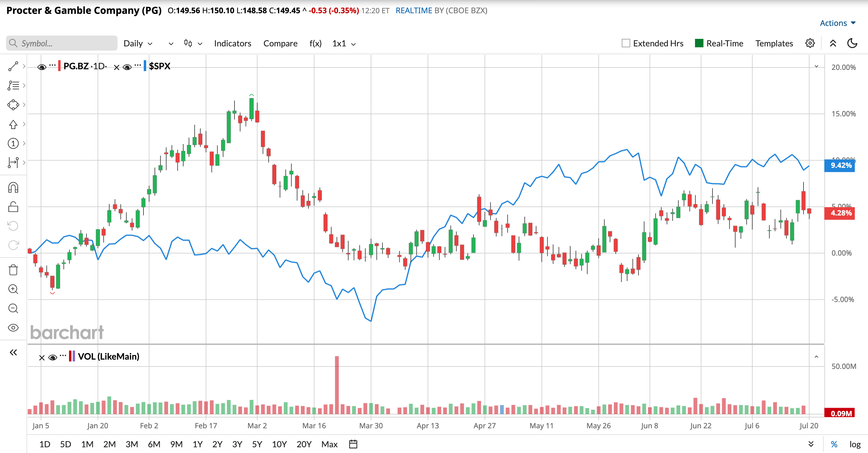Open the text list annotation tool
This screenshot has width=868, height=453.
pos(13,86)
